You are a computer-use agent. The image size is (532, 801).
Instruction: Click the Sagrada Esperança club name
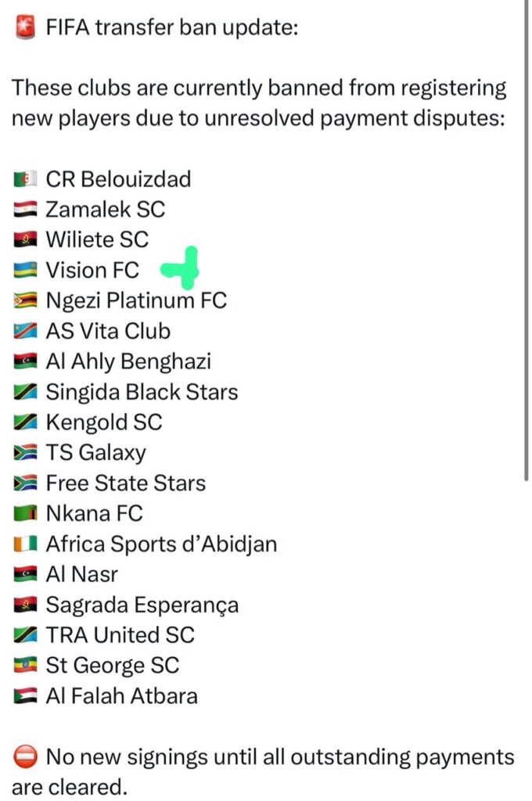(142, 605)
